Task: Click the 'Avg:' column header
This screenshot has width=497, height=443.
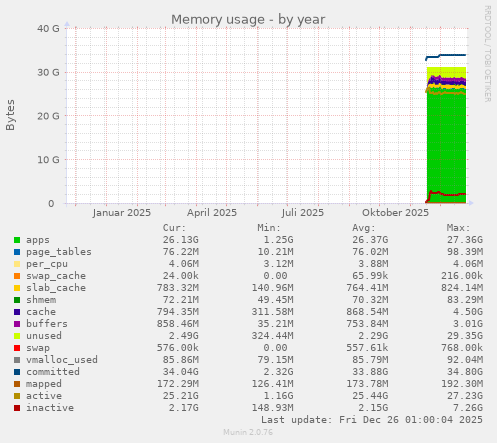Action: (364, 228)
